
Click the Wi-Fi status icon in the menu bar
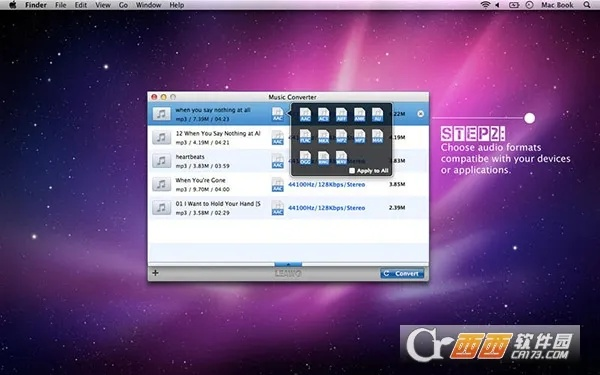pos(486,5)
